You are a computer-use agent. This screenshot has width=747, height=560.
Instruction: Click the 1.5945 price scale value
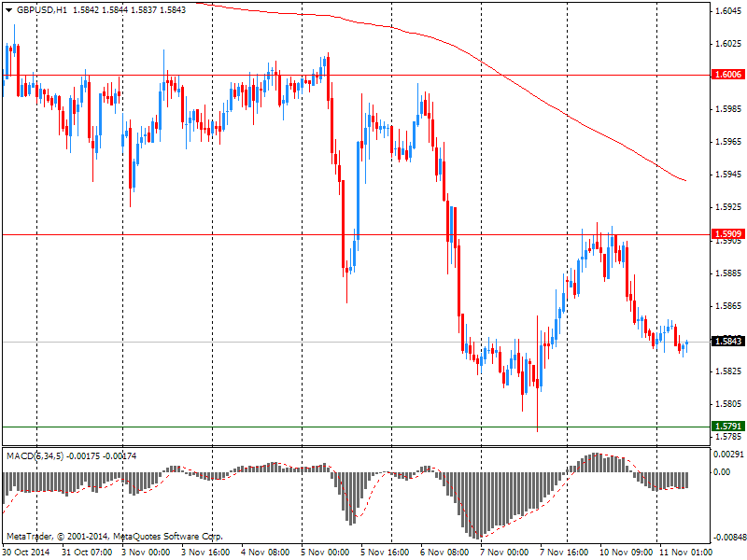tap(729, 175)
